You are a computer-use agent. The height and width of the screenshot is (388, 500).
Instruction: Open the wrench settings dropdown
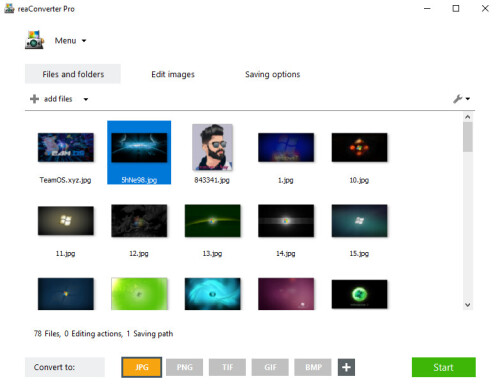[x=461, y=99]
